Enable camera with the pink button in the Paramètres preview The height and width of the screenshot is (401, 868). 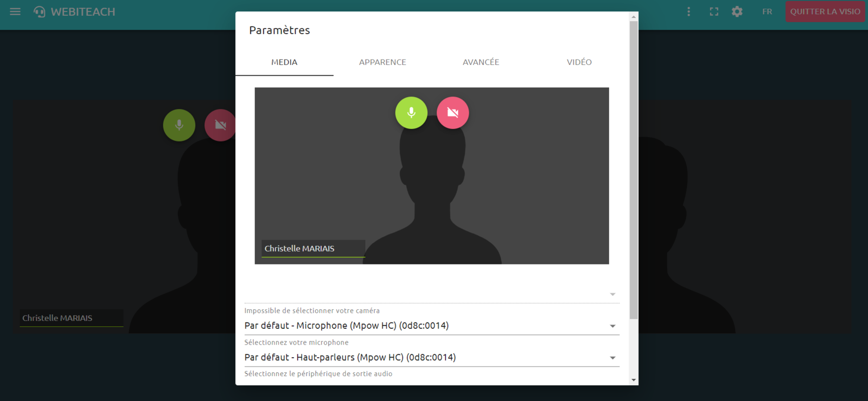[x=453, y=113]
